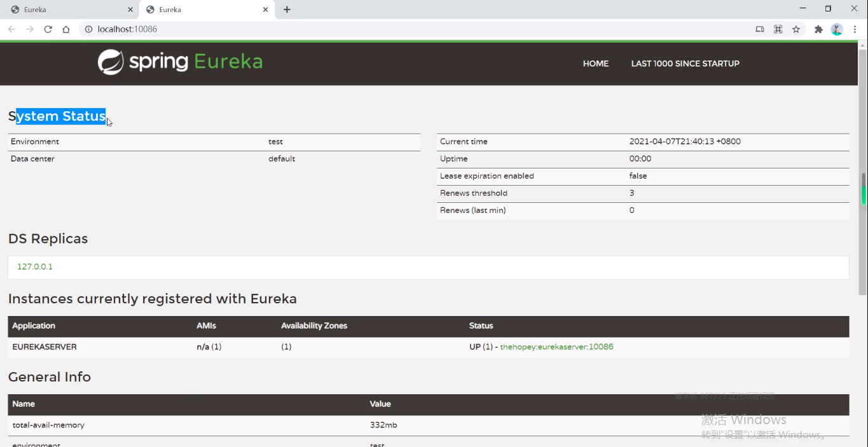Open the Chrome profile avatar
Viewport: 868px width, 447px height.
pyautogui.click(x=837, y=29)
